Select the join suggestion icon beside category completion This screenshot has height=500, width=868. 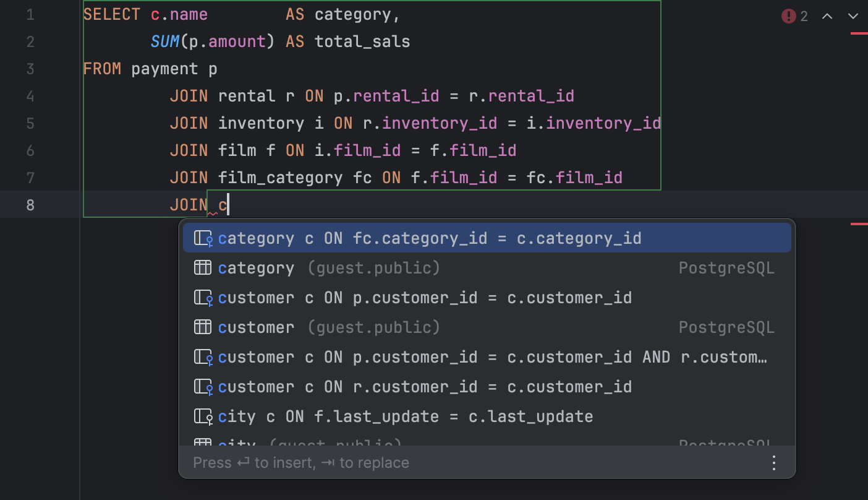202,238
